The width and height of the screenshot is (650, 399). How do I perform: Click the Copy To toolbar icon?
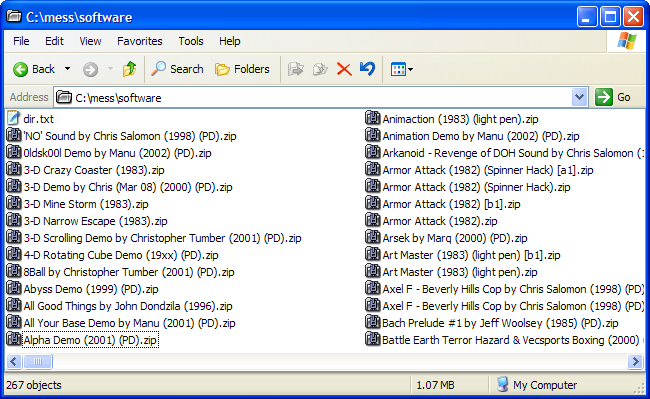pyautogui.click(x=320, y=69)
